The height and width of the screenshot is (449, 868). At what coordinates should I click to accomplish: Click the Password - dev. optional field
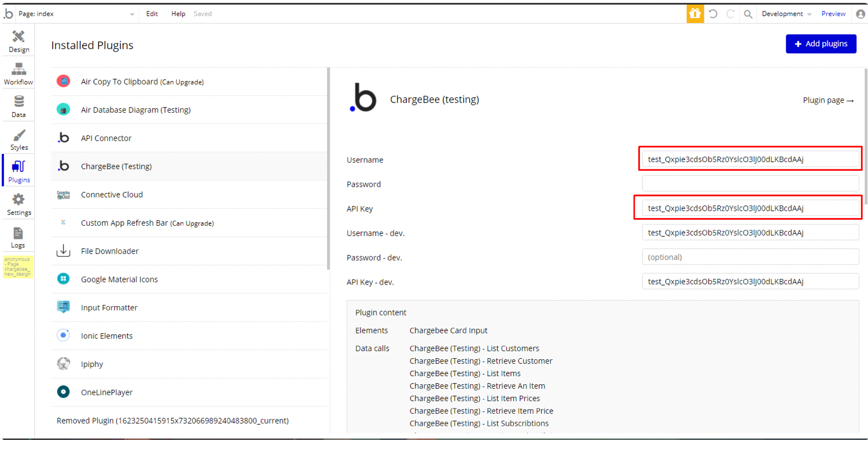(751, 257)
